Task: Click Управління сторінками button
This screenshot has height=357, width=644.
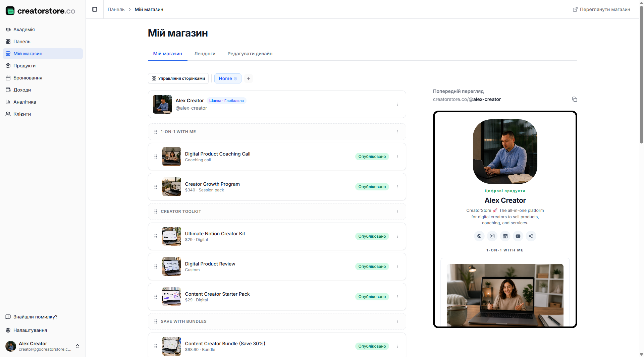Action: tap(178, 78)
